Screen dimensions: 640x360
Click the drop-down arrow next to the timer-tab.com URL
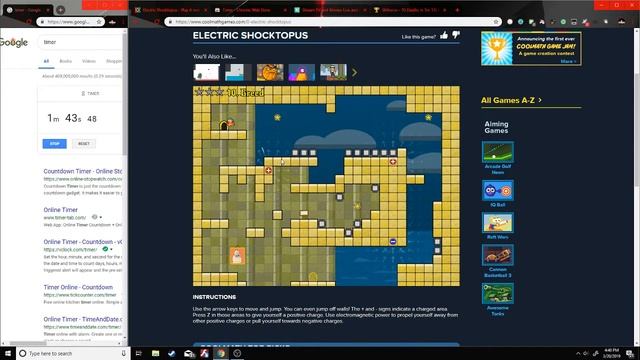click(x=100, y=217)
